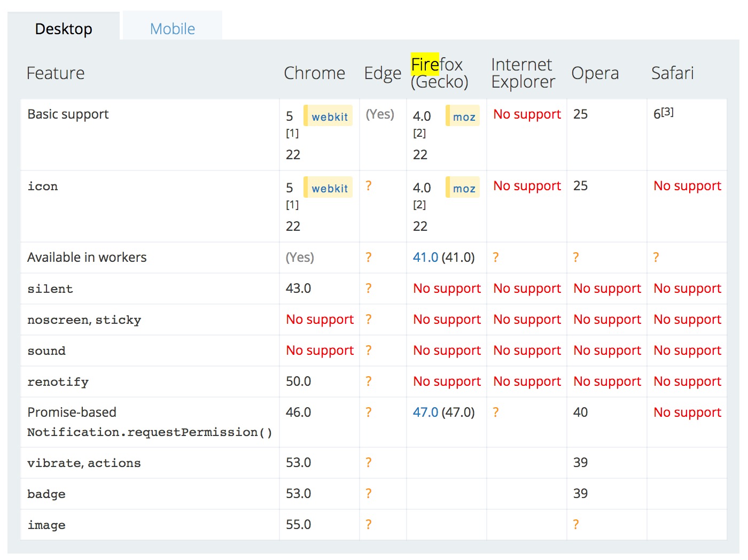This screenshot has height=560, width=748.
Task: Click Internet Explorer No support in Basic support row
Action: (527, 114)
